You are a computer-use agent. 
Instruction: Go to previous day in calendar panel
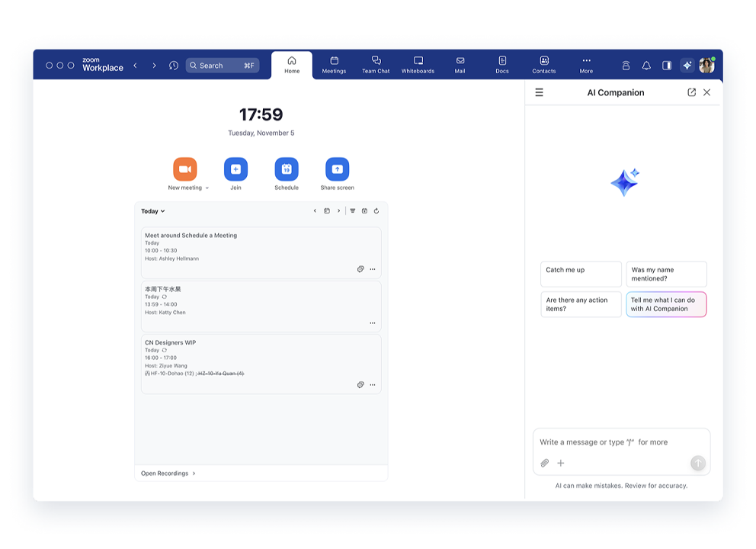[315, 210]
